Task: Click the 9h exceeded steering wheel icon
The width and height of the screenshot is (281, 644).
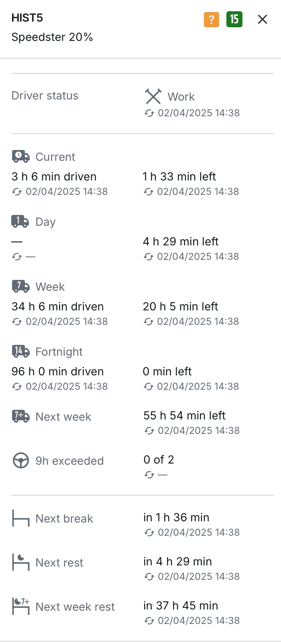Action: [20, 460]
